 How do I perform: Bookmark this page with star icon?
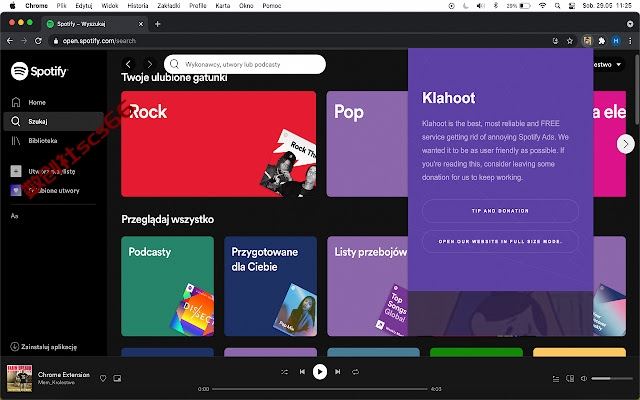[570, 41]
